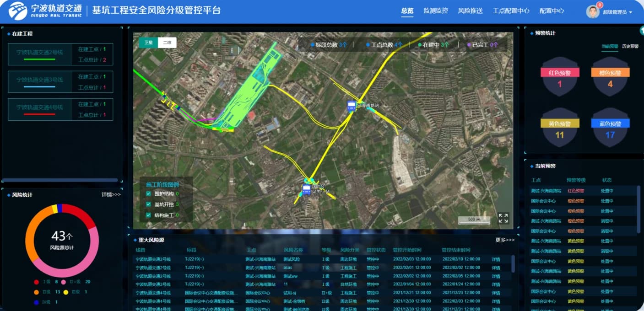Click the pink Ⅱ+级 legend dot

point(64,282)
